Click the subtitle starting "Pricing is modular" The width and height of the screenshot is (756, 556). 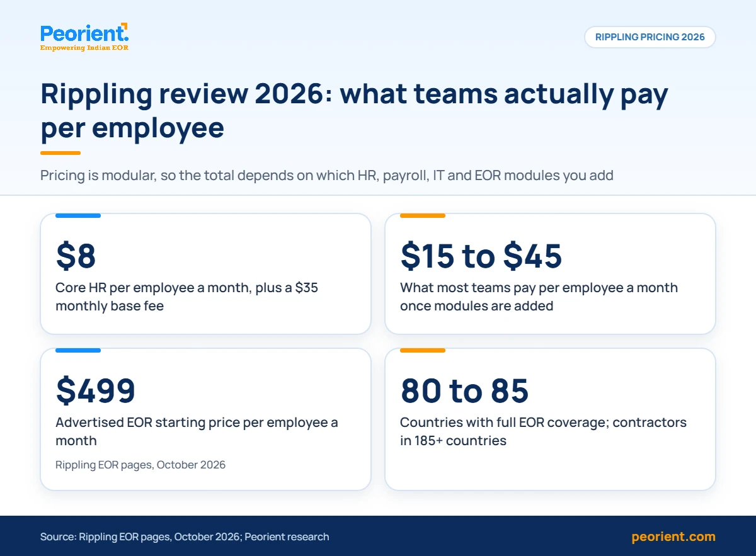click(x=327, y=175)
